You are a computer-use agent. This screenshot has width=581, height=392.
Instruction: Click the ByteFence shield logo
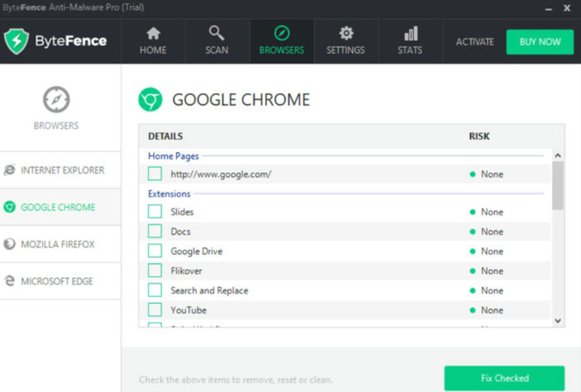[16, 41]
